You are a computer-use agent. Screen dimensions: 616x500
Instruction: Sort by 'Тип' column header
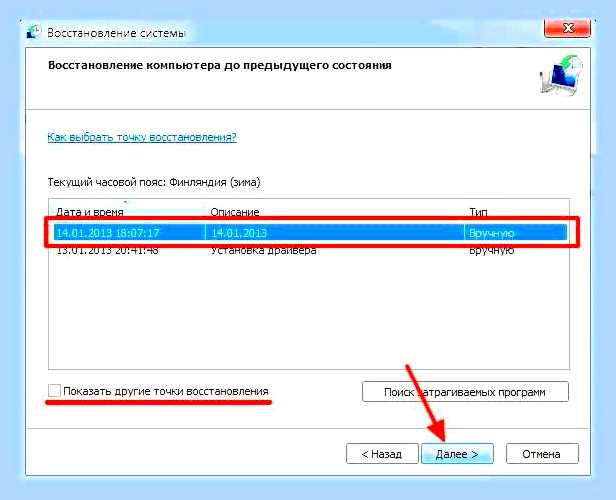click(x=478, y=212)
